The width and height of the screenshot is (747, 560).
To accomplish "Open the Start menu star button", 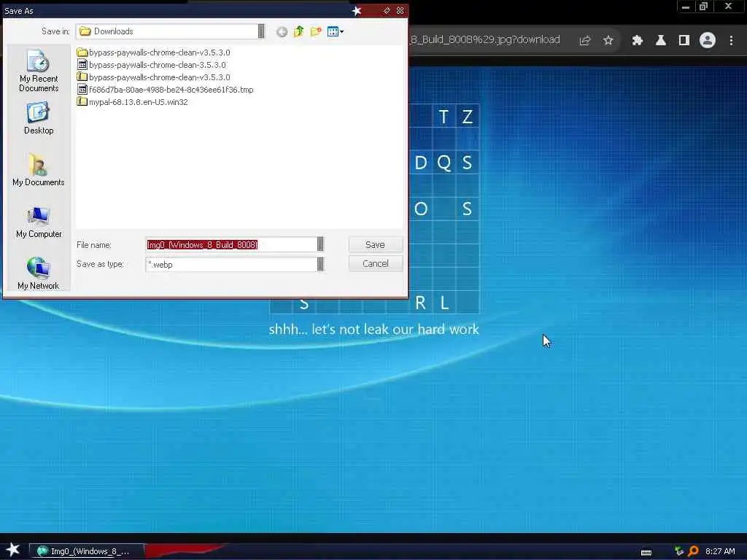I will point(13,550).
